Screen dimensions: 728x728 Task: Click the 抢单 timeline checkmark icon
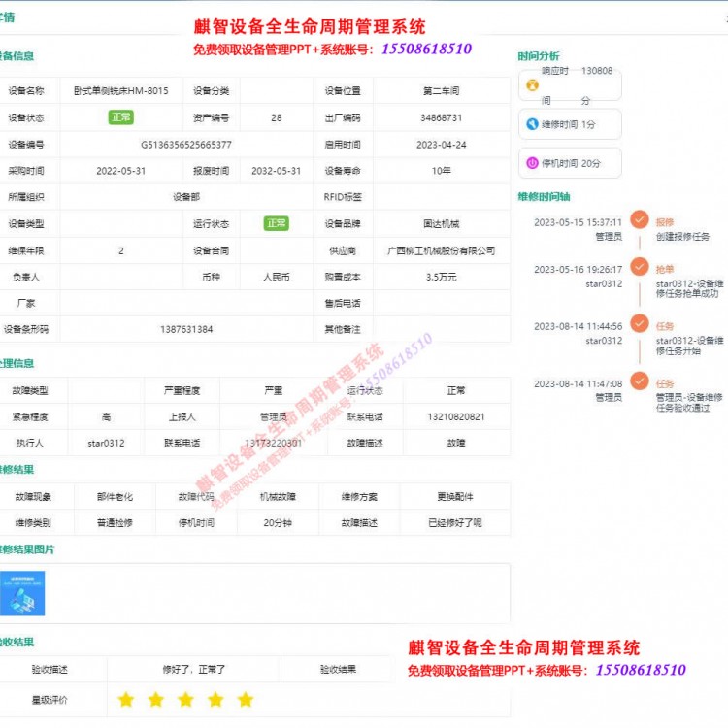(x=639, y=266)
